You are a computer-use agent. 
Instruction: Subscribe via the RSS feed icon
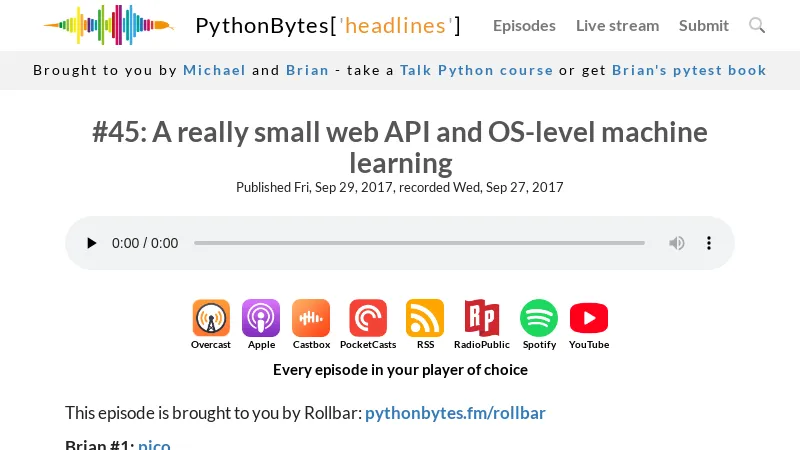coord(425,319)
